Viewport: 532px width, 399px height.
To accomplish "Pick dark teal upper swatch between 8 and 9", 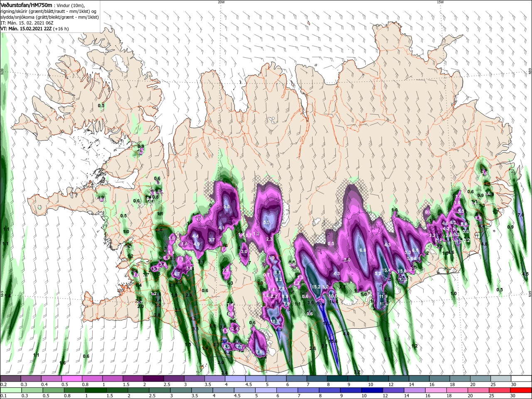I will click(337, 379).
